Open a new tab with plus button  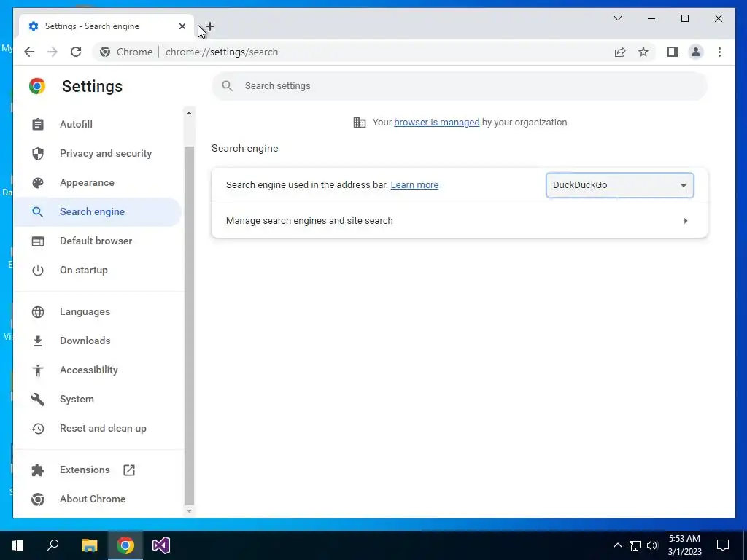point(210,26)
